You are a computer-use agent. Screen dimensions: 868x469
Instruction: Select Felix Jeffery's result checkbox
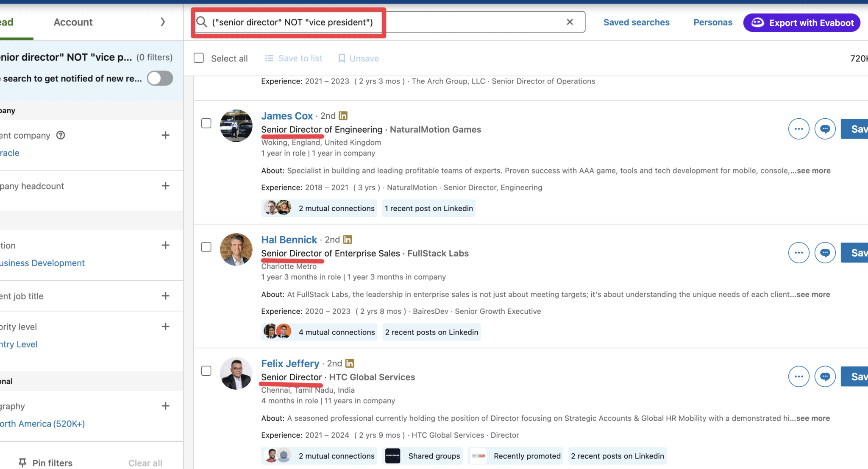[206, 371]
